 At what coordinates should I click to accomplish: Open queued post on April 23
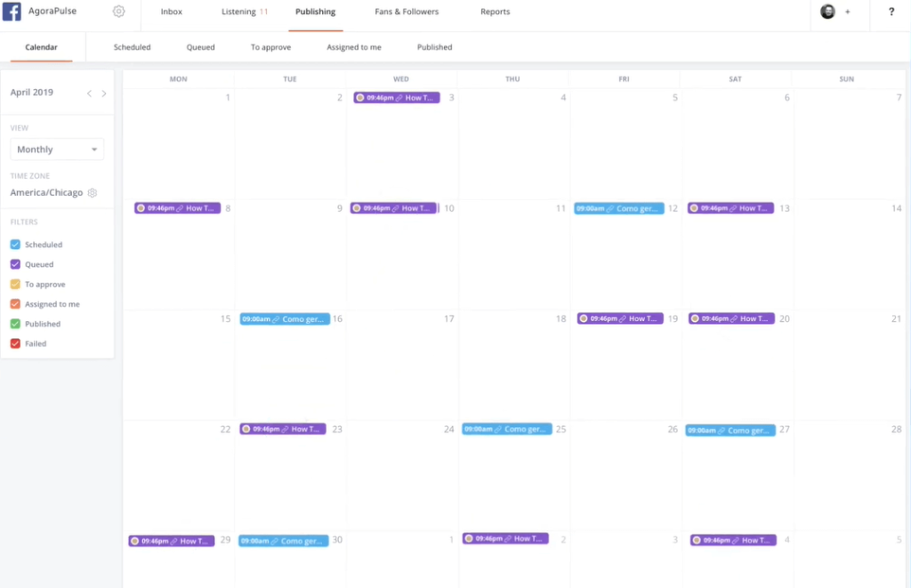[x=283, y=429]
